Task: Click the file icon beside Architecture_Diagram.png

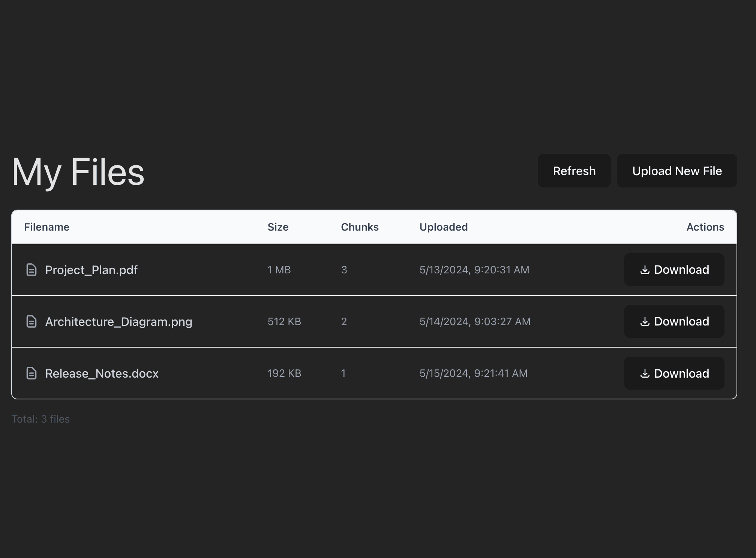Action: [x=31, y=321]
